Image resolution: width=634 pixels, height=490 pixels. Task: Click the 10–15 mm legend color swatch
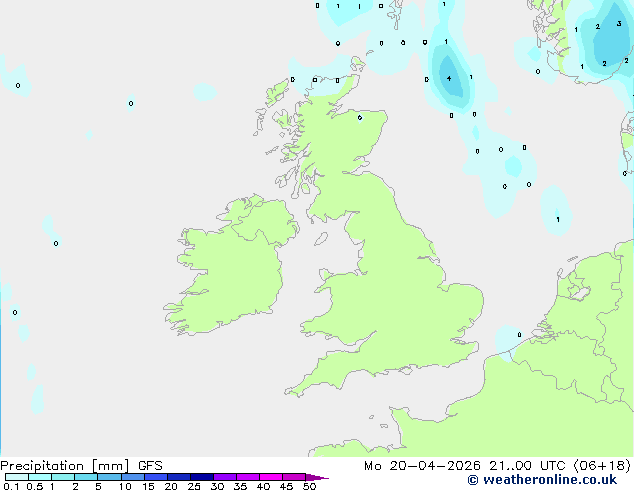(132, 477)
